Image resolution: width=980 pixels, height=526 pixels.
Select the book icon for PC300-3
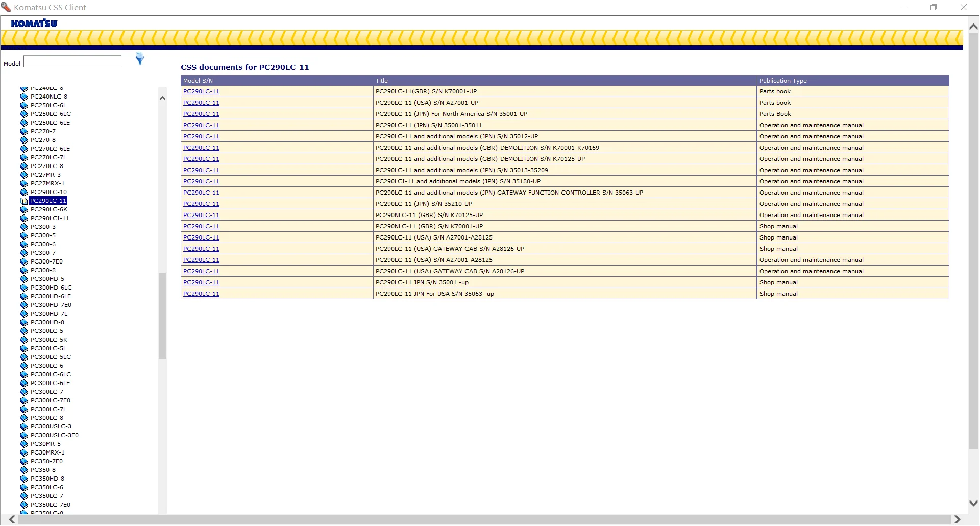23,227
